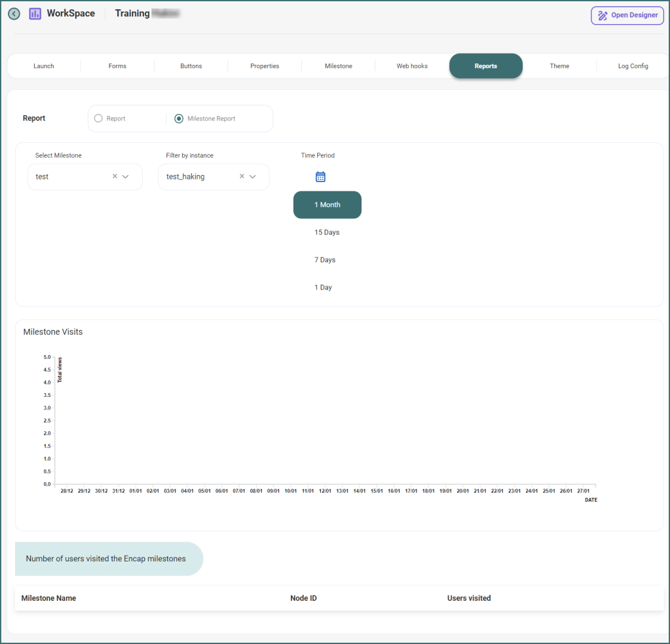Open the Log Config tab
Image resolution: width=670 pixels, height=644 pixels.
633,66
